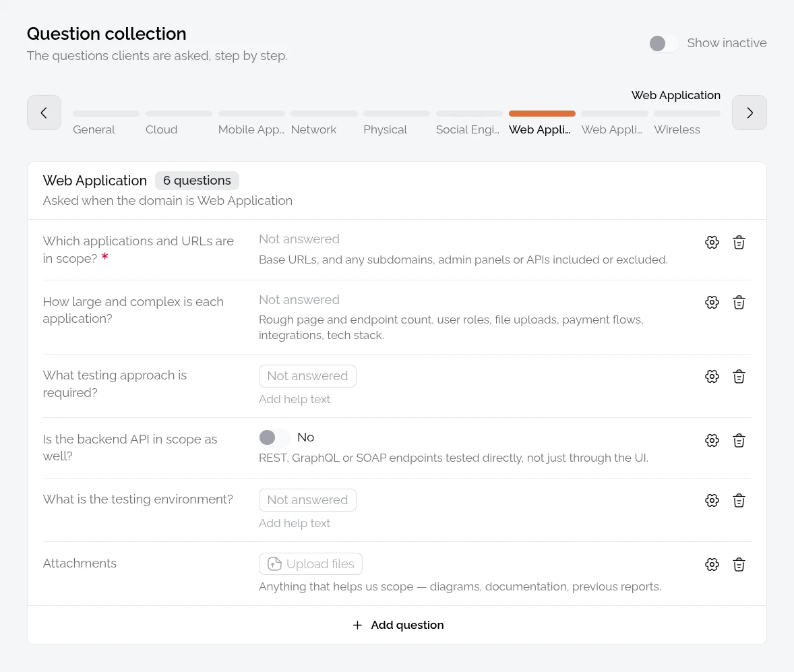Open the testing environment 'Not answered' dropdown

(307, 500)
